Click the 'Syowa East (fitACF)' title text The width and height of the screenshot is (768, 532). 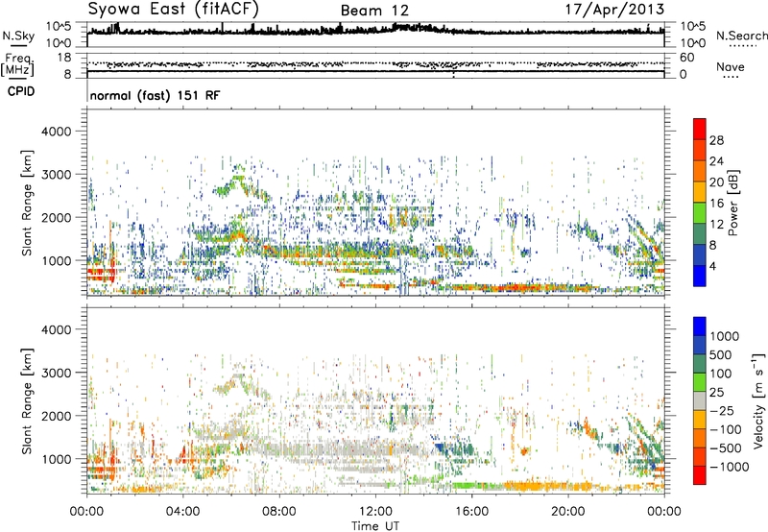pyautogui.click(x=174, y=10)
